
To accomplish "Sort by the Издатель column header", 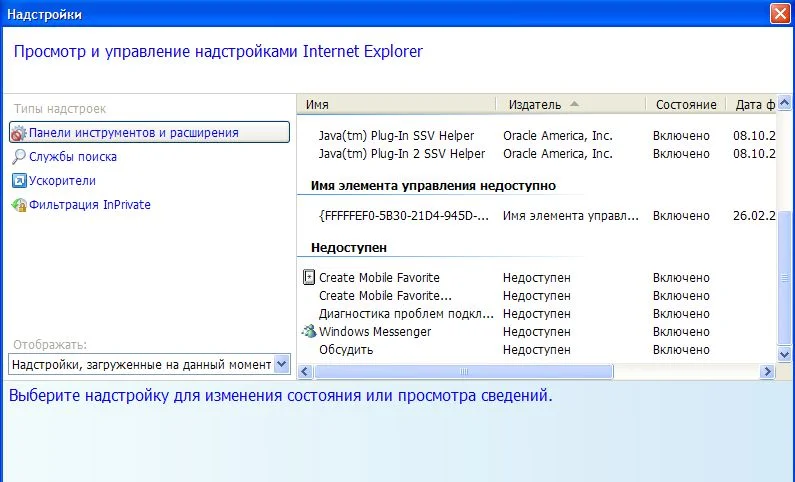I will click(x=570, y=104).
